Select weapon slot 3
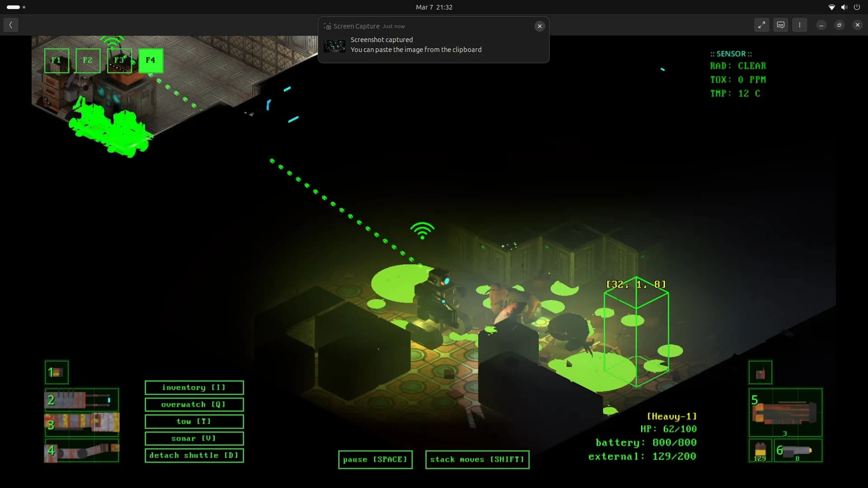Image resolution: width=868 pixels, height=488 pixels. coord(82,424)
